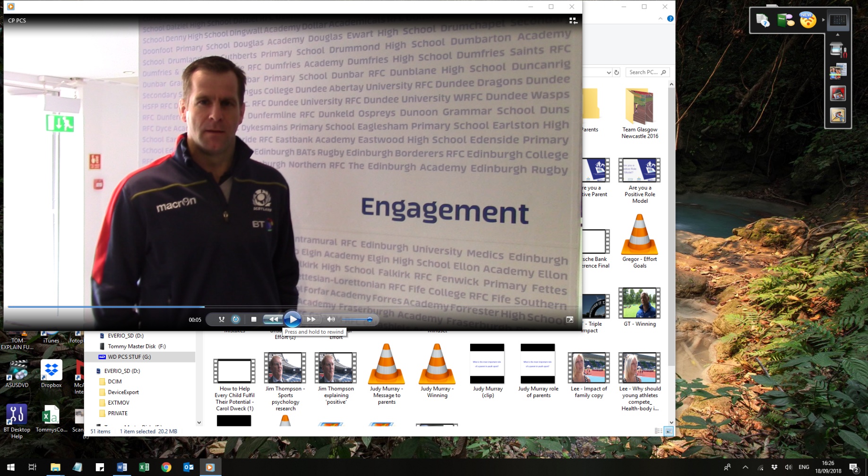Open the red photo slideshow icon
The width and height of the screenshot is (868, 476).
(x=838, y=94)
